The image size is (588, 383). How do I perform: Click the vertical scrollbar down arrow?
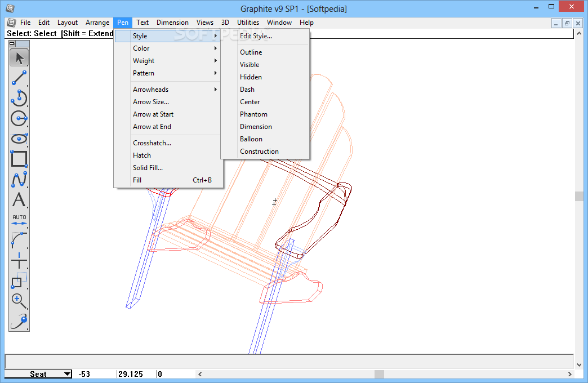point(579,364)
